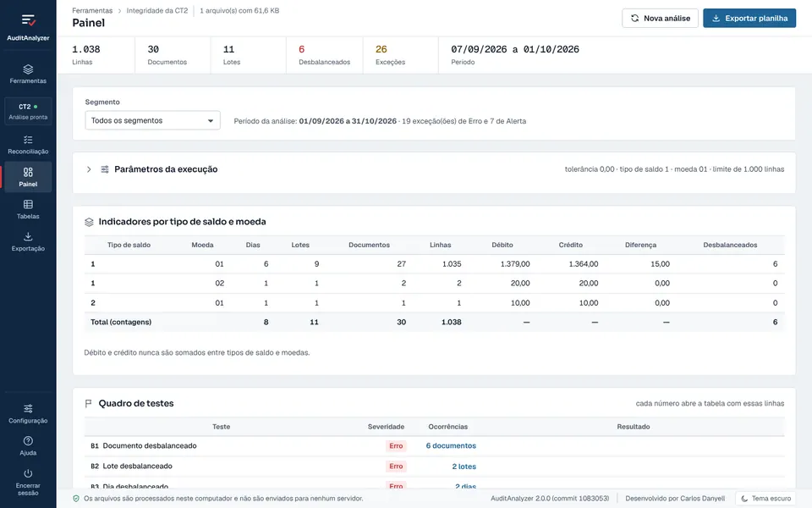Open Exportação in the sidebar
Viewport: 812px width, 508px height.
28,241
